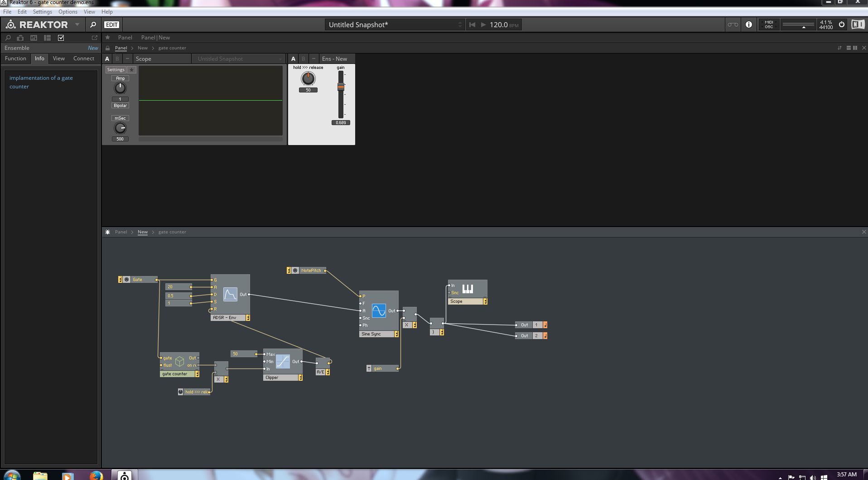Click the pop-out side pane icon
The image size is (868, 480).
pos(95,38)
